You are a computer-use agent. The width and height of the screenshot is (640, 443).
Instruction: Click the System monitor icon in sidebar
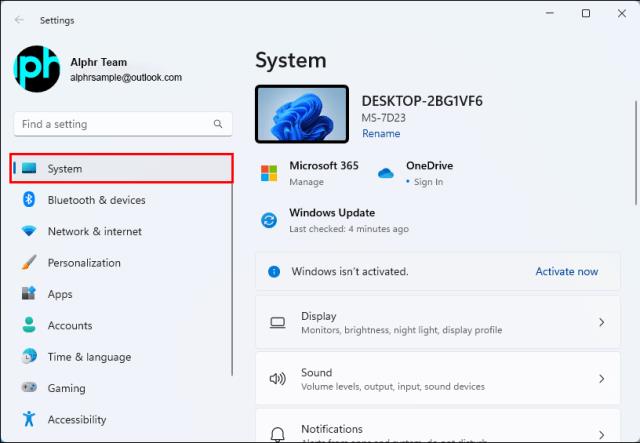[29, 168]
